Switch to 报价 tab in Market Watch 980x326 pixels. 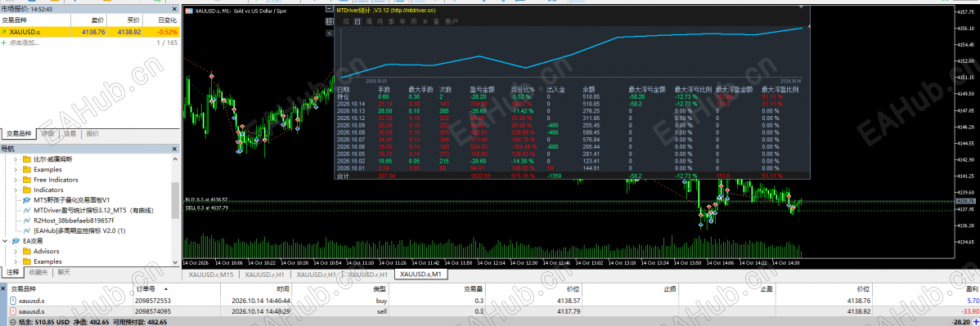(x=92, y=134)
